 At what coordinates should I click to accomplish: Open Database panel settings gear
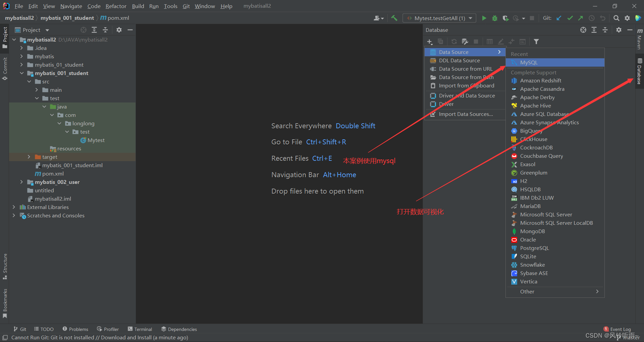[x=619, y=30]
